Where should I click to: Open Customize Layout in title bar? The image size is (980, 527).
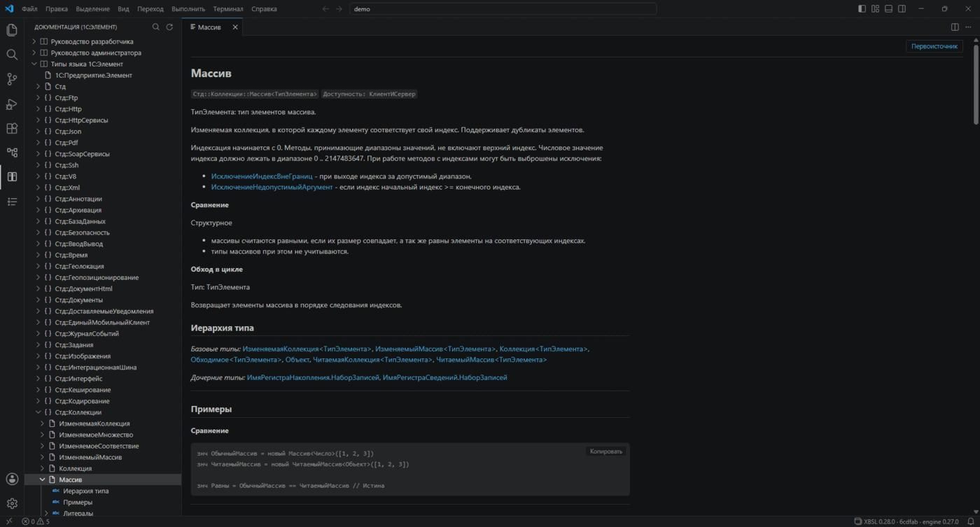coord(875,9)
